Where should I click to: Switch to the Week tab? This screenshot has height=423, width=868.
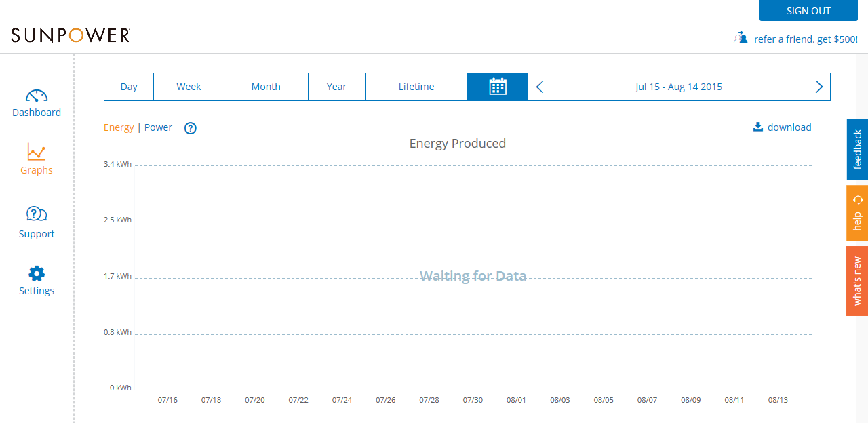coord(189,87)
